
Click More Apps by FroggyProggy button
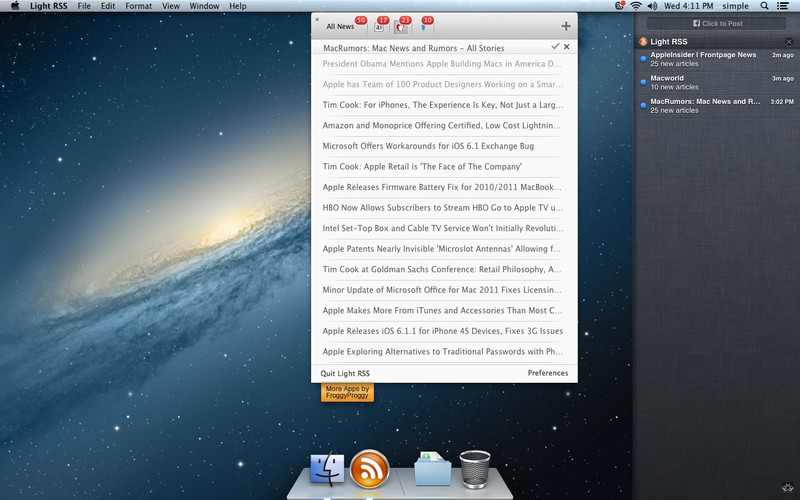pos(347,392)
